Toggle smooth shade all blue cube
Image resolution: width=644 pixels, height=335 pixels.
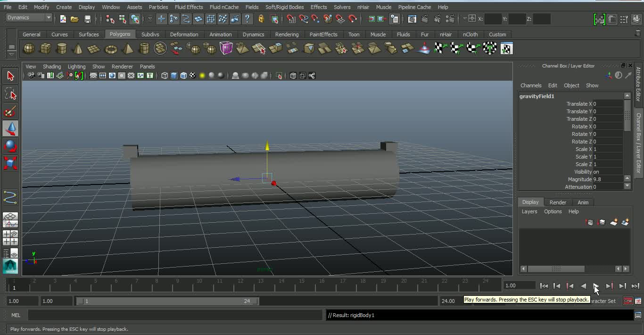174,75
